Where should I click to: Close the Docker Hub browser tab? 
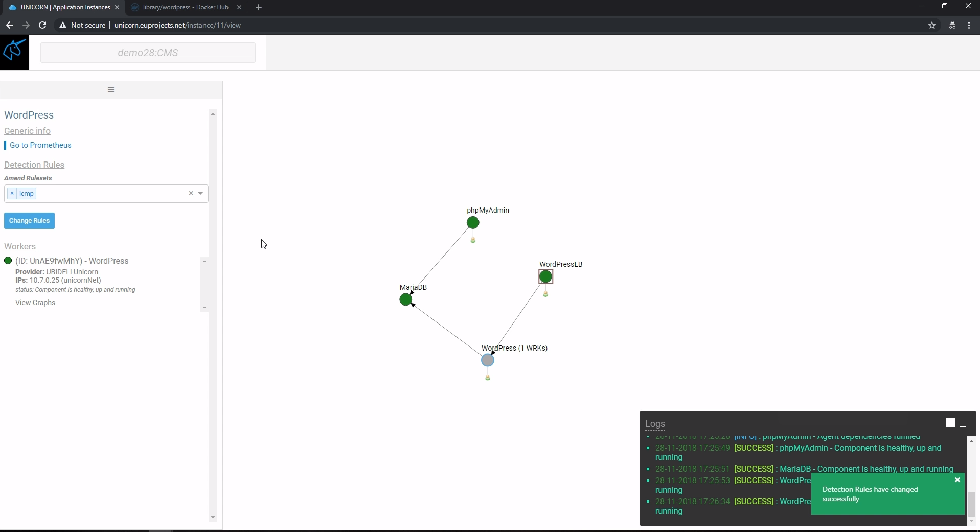[x=239, y=7]
